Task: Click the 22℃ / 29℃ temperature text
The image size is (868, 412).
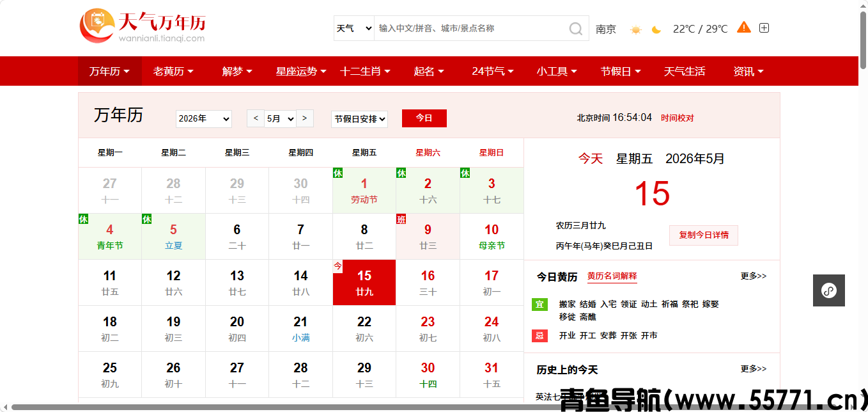Action: (x=700, y=29)
